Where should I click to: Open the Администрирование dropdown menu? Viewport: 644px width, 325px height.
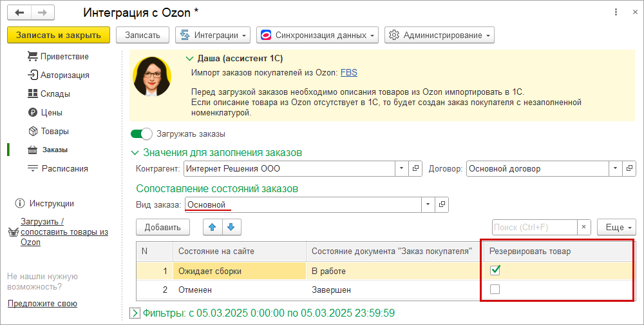click(439, 35)
